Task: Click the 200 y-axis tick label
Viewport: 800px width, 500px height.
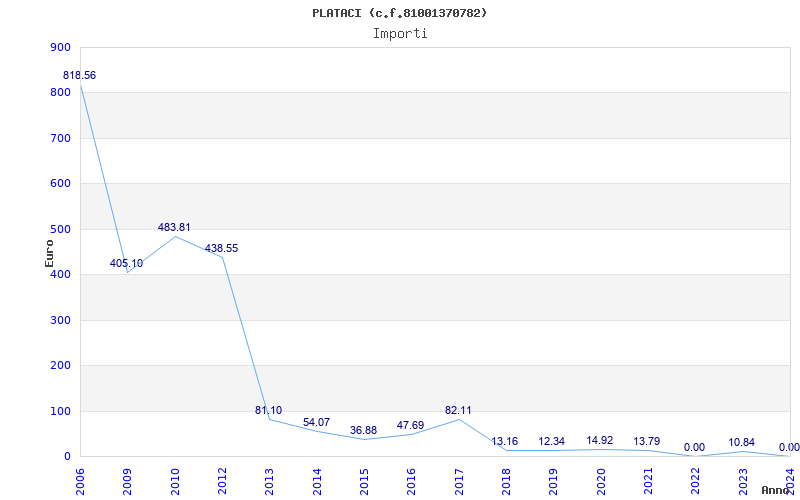Action: tap(60, 366)
